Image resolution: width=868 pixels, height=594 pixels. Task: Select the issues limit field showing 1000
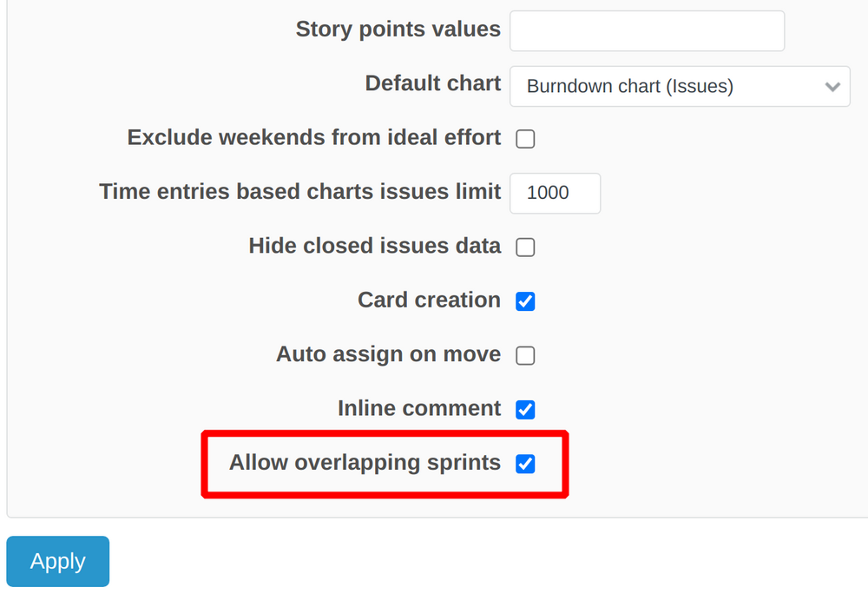point(555,193)
